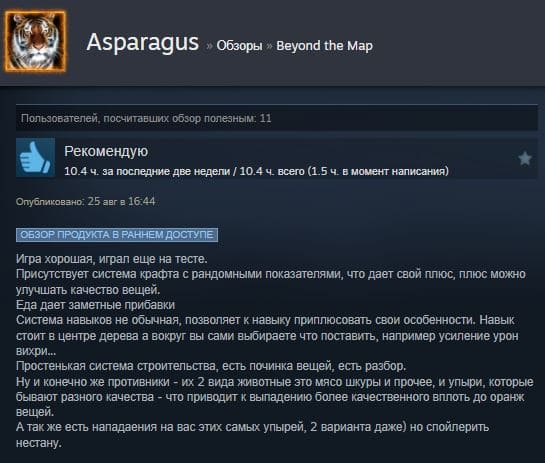This screenshot has height=463, width=545.
Task: Click the enemies description paragraph
Action: (275, 397)
